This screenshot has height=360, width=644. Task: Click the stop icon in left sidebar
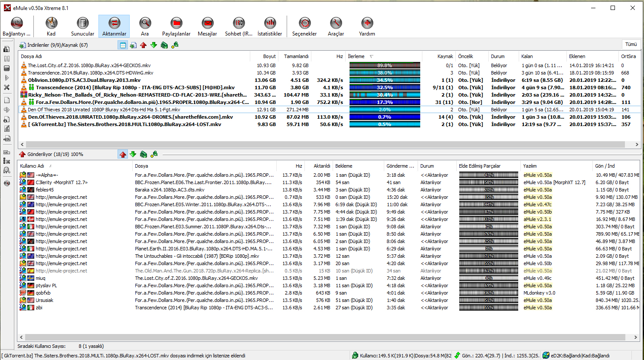7,68
